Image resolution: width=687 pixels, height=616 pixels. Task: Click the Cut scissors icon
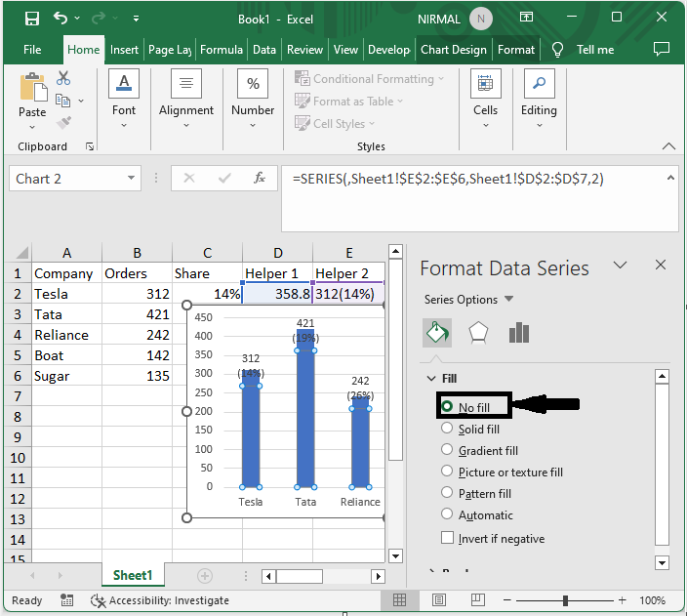click(x=63, y=78)
